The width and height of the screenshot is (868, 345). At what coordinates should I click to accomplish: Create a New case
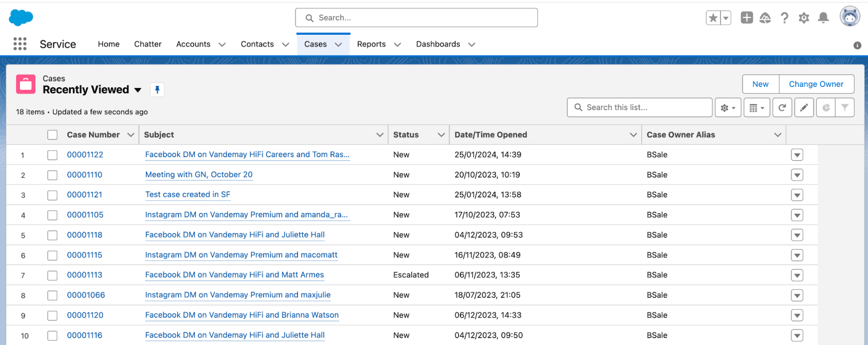point(760,84)
